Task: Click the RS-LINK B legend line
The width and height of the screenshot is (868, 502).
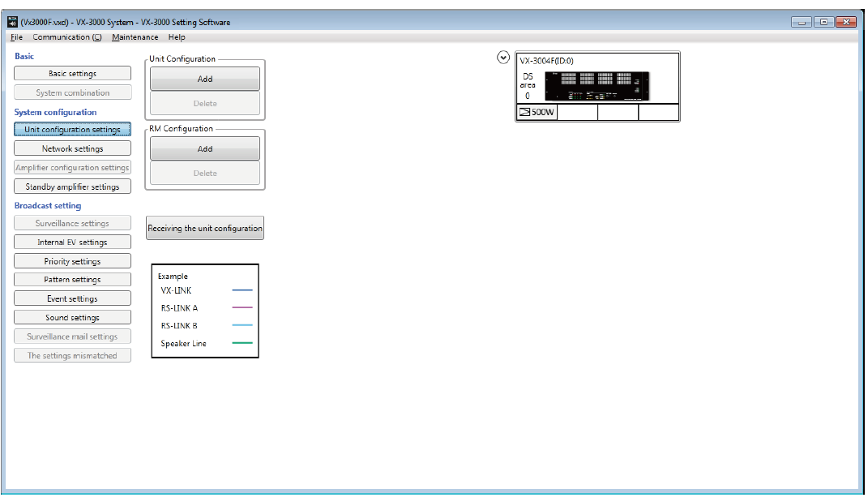Action: click(x=242, y=325)
